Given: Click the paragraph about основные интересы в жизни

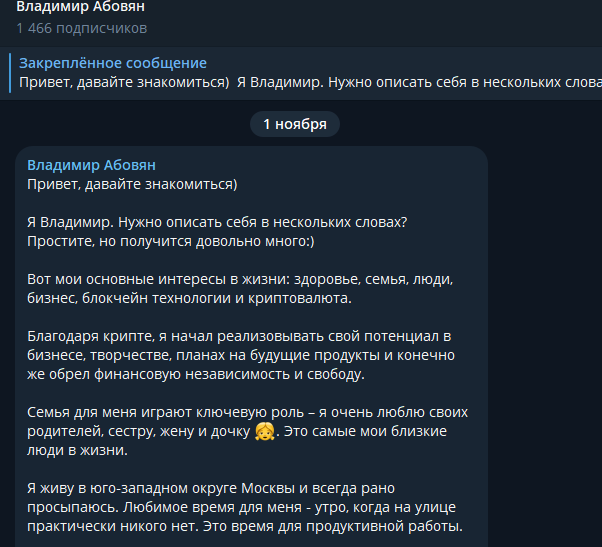Looking at the screenshot, I should point(240,289).
